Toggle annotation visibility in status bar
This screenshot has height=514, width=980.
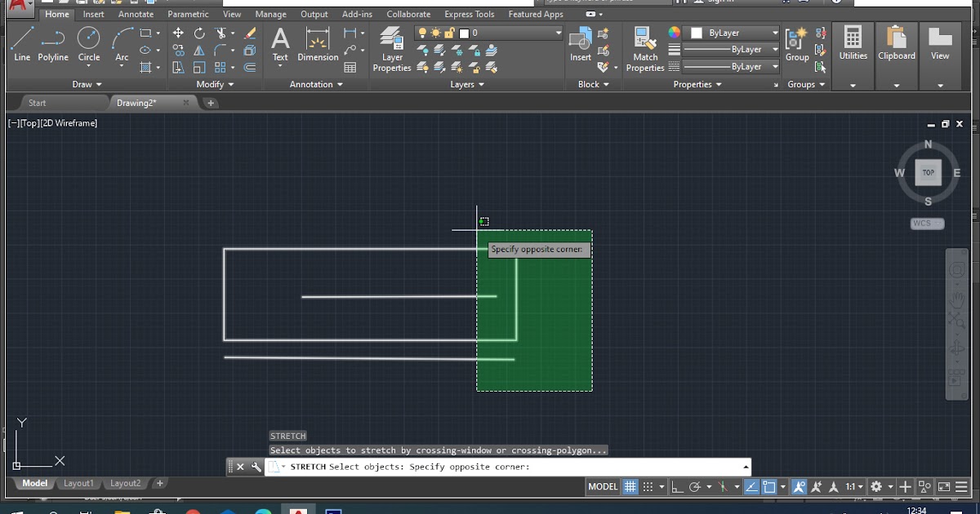point(798,487)
